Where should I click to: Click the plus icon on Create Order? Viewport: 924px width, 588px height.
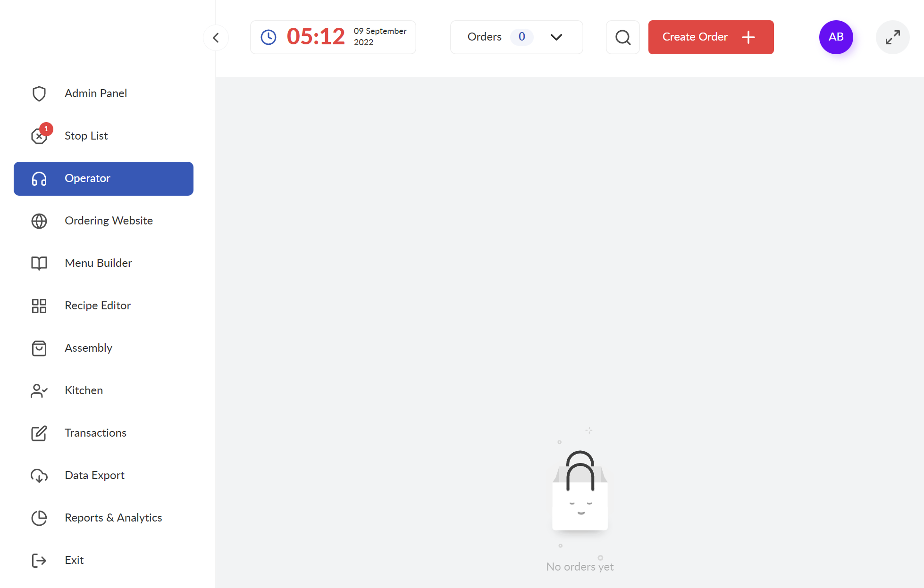coord(748,37)
